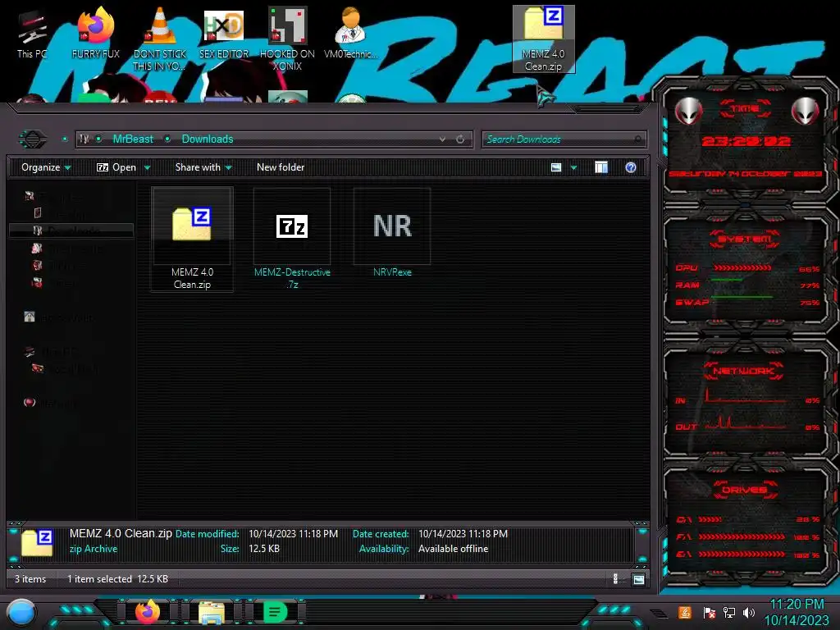840x630 pixels.
Task: Refresh the Downloads folder view
Action: coord(460,139)
